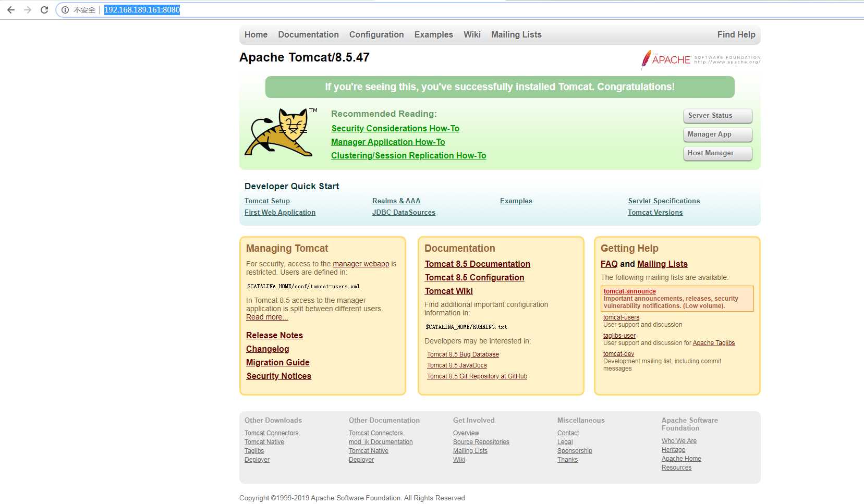The width and height of the screenshot is (864, 504).
Task: Reload the page with the refresh icon
Action: [44, 10]
